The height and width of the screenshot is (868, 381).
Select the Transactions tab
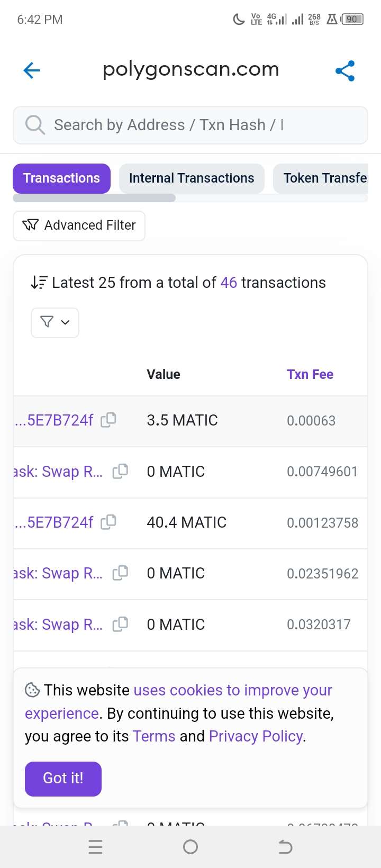[x=61, y=178]
